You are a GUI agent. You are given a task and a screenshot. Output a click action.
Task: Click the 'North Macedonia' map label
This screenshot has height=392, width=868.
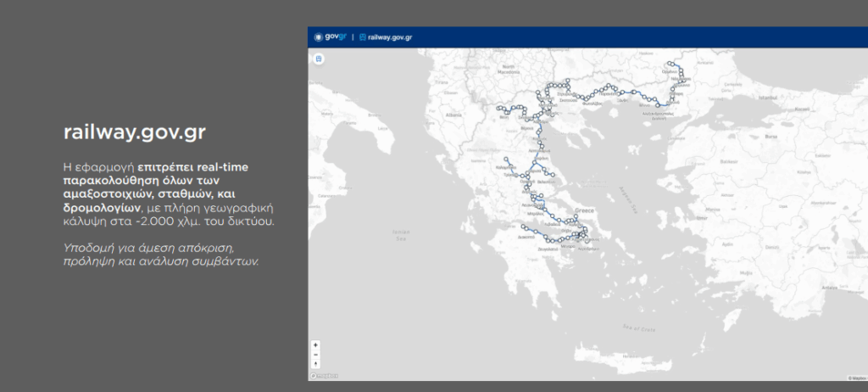click(508, 70)
